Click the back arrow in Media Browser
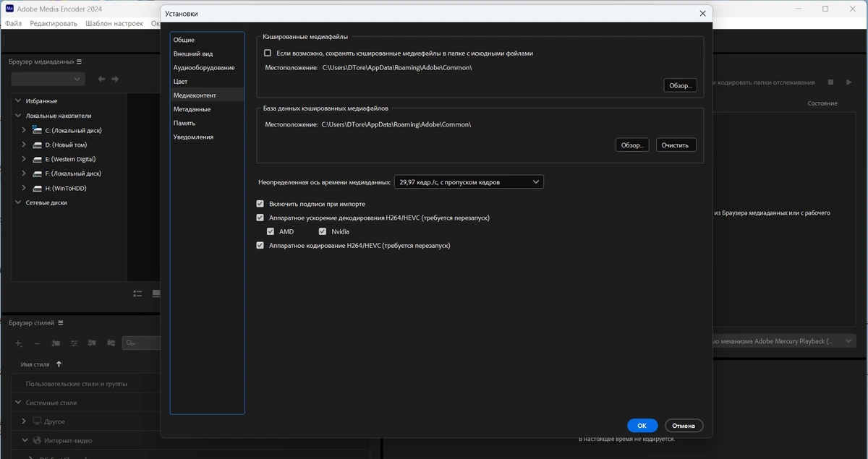 click(x=101, y=79)
